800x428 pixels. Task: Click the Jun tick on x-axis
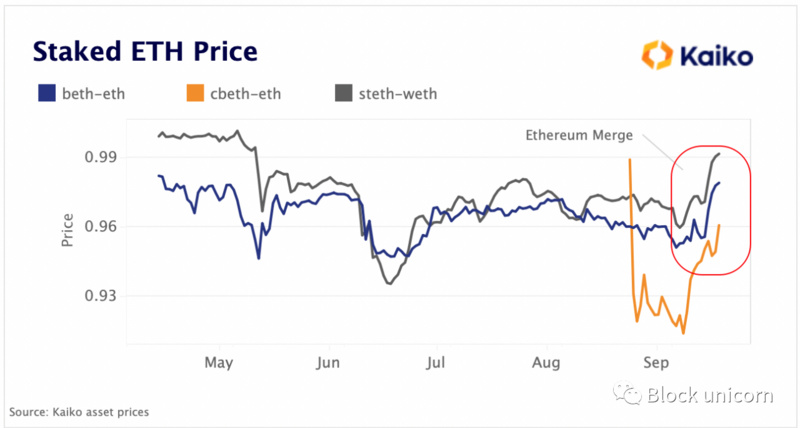point(328,363)
